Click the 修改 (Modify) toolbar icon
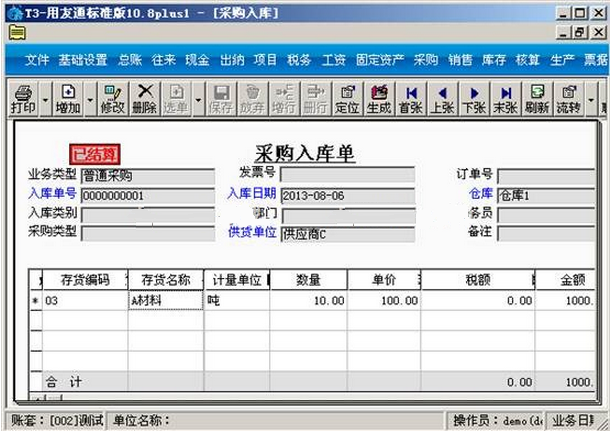The image size is (611, 431). coord(113,98)
